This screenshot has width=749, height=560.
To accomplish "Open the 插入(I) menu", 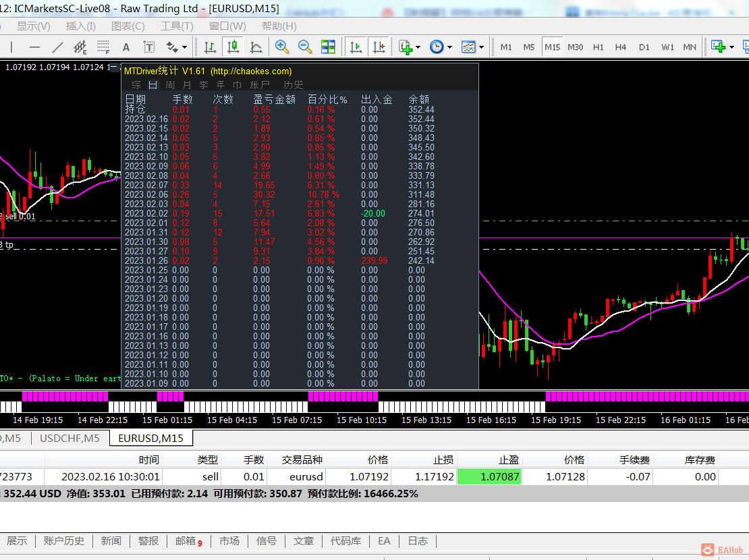I will tap(81, 26).
